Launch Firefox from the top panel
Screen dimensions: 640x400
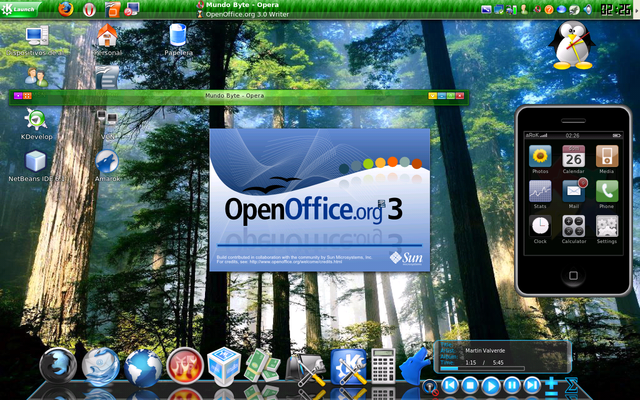coord(66,9)
